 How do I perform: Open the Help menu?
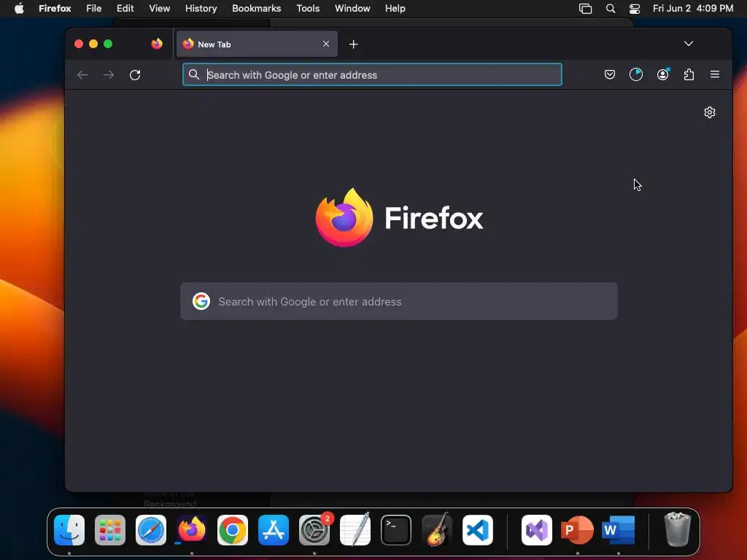point(395,9)
